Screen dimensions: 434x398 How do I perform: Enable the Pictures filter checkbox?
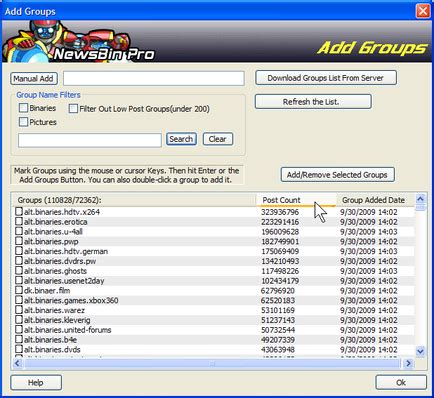click(23, 122)
